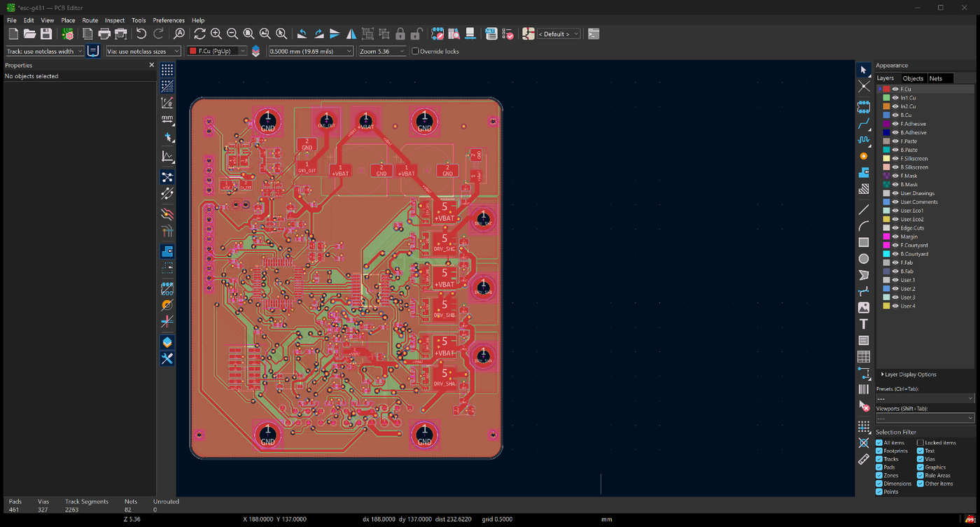Screen dimensions: 980x527
Task: Open the Board Setup icon
Action: [67, 34]
